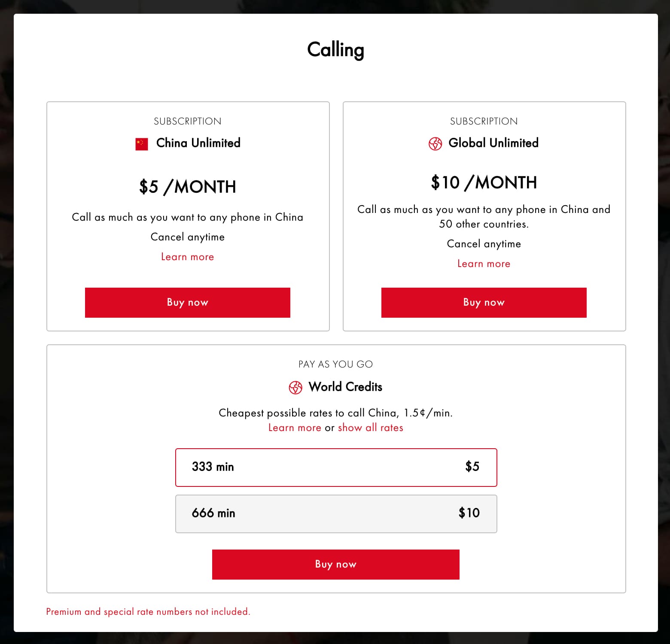Click the China Unlimited plan title
Image resolution: width=670 pixels, height=644 pixels.
point(198,143)
